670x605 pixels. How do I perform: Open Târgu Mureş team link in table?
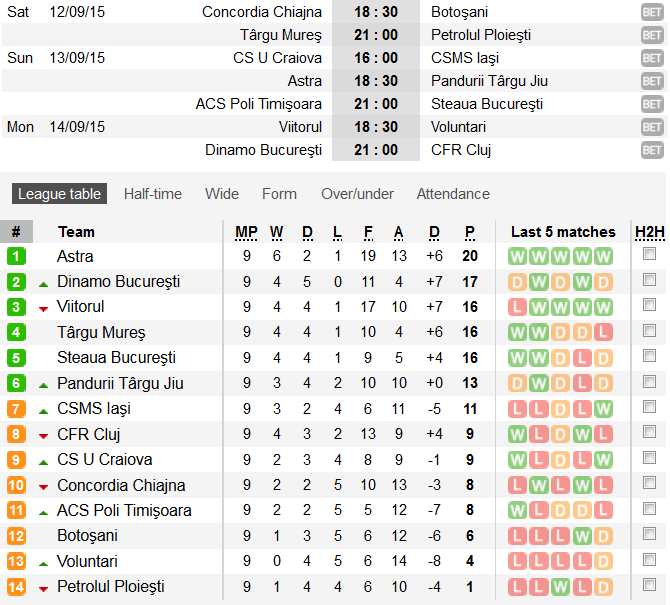pyautogui.click(x=101, y=332)
